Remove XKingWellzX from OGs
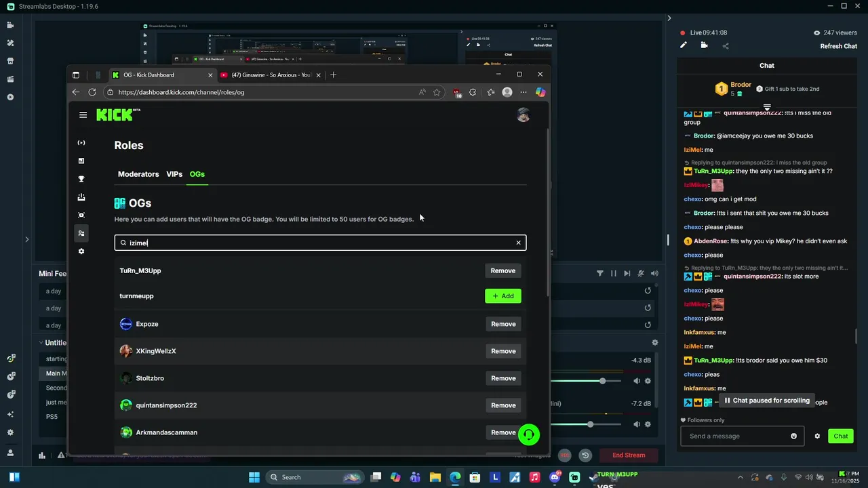Image resolution: width=868 pixels, height=488 pixels. pos(503,351)
